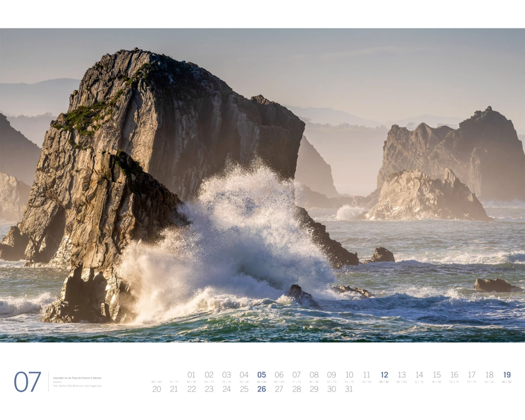
Task: Pick date 10 in the top row
Action: point(349,375)
